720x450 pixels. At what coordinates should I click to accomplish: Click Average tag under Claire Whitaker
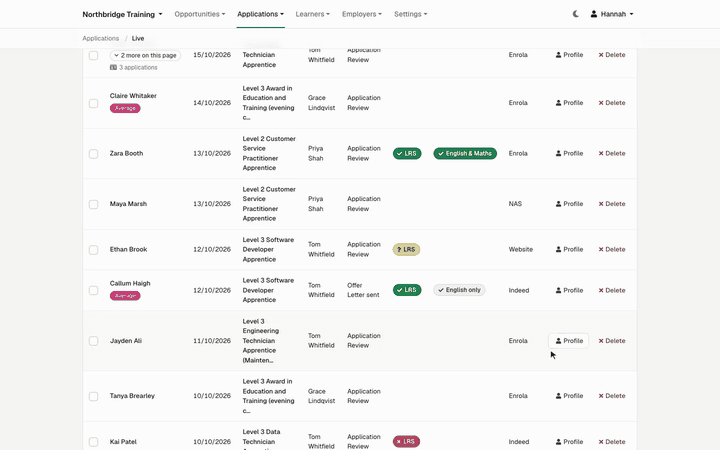coord(125,108)
